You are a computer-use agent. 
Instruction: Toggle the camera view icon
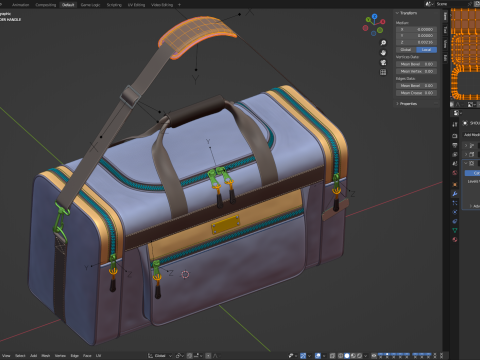coord(383,62)
